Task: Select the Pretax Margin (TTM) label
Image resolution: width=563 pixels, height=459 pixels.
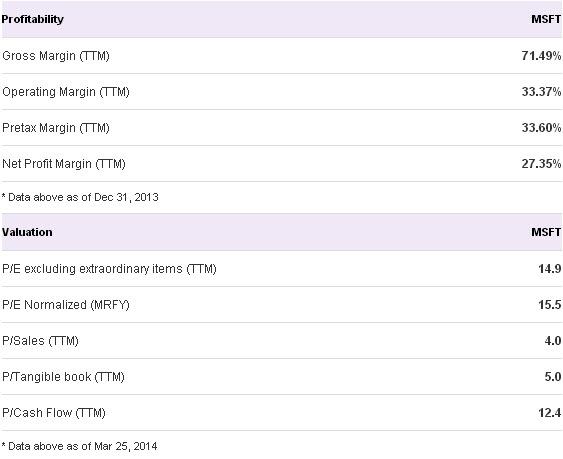Action: [x=56, y=128]
